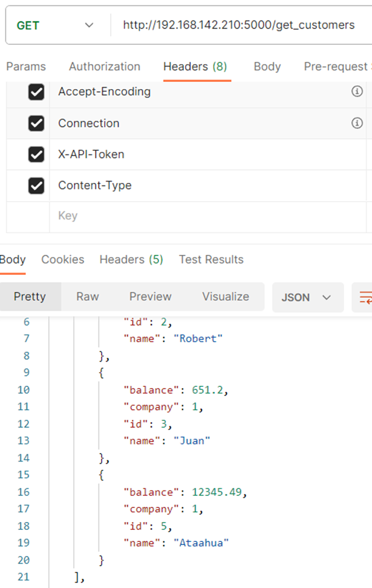Click the Connection header info icon

tap(357, 122)
